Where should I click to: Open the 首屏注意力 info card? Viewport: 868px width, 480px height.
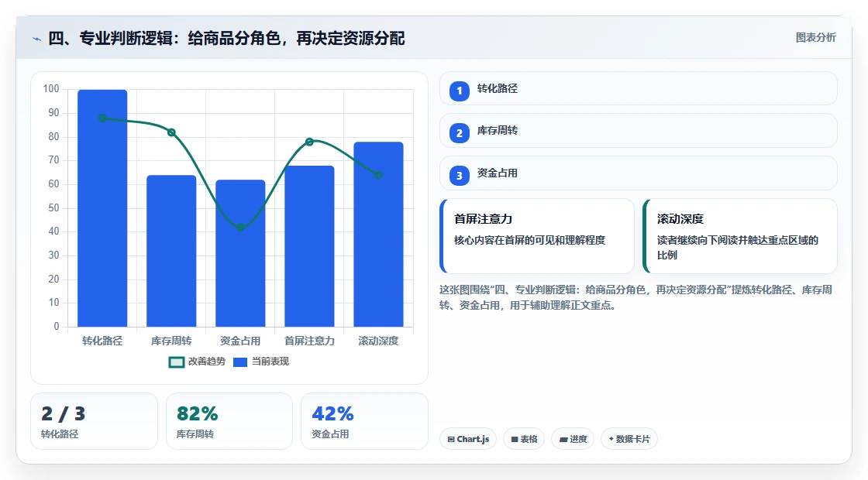[537, 236]
